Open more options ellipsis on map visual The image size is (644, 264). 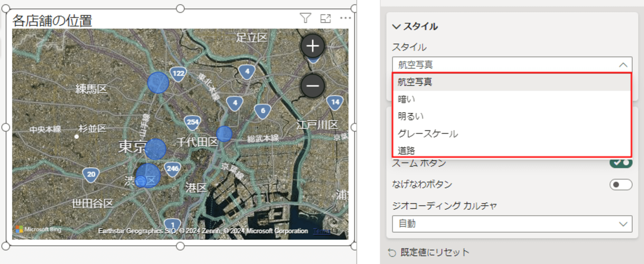tap(346, 18)
